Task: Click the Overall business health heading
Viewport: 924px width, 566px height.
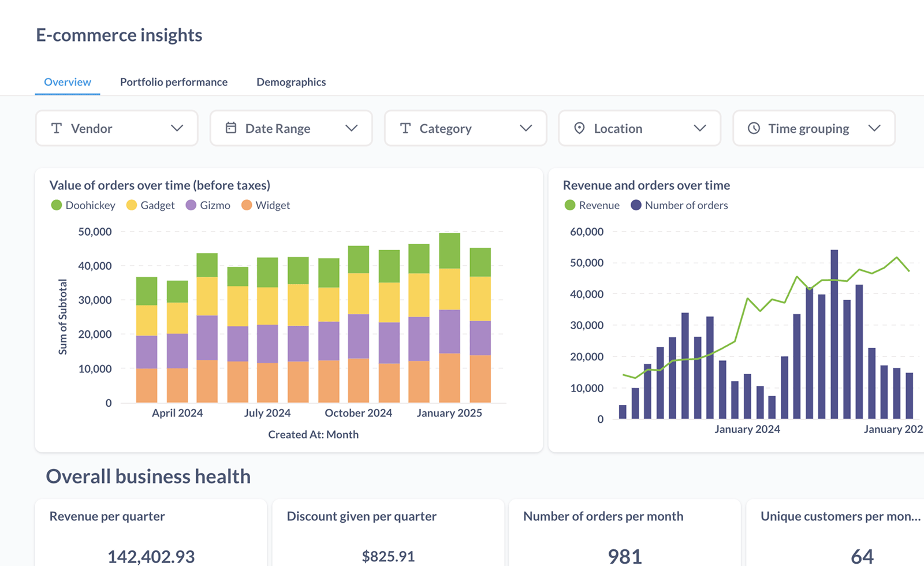Action: [x=148, y=476]
